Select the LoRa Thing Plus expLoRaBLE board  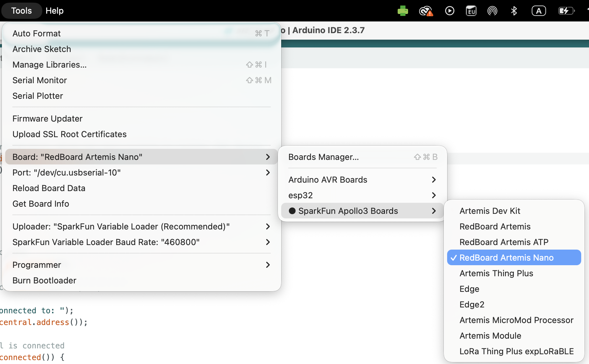pos(516,351)
